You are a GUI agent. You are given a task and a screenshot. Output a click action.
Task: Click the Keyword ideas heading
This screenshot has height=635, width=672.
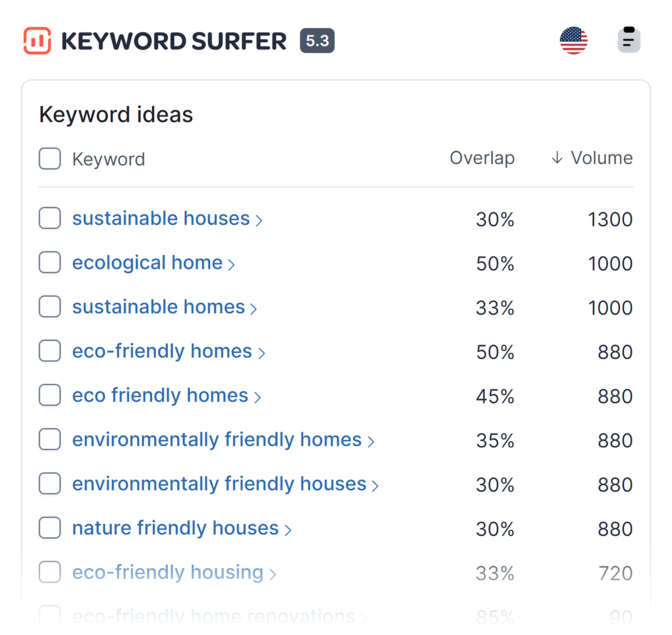(x=116, y=114)
